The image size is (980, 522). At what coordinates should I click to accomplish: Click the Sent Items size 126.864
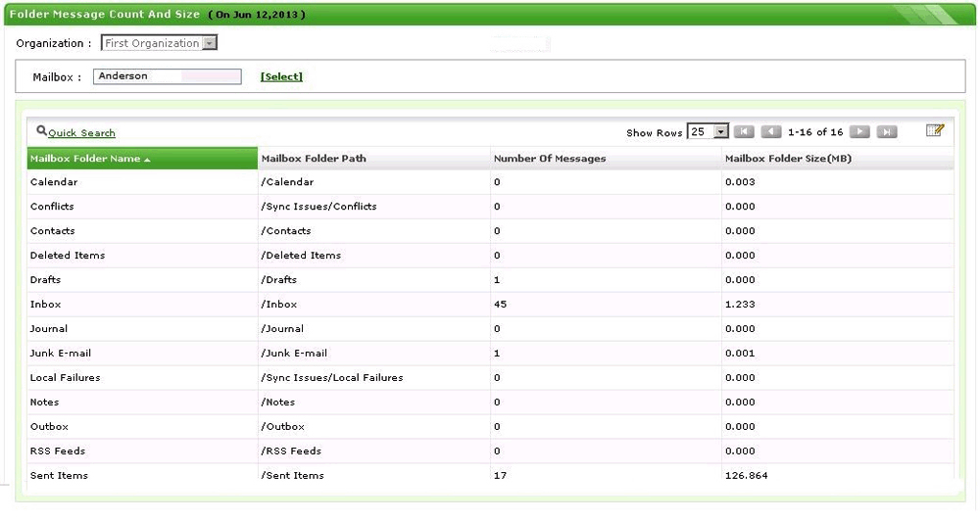tap(746, 475)
